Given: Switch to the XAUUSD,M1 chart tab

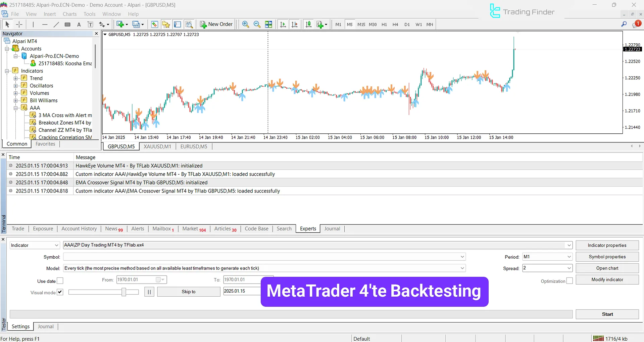Looking at the screenshot, I should [x=157, y=146].
